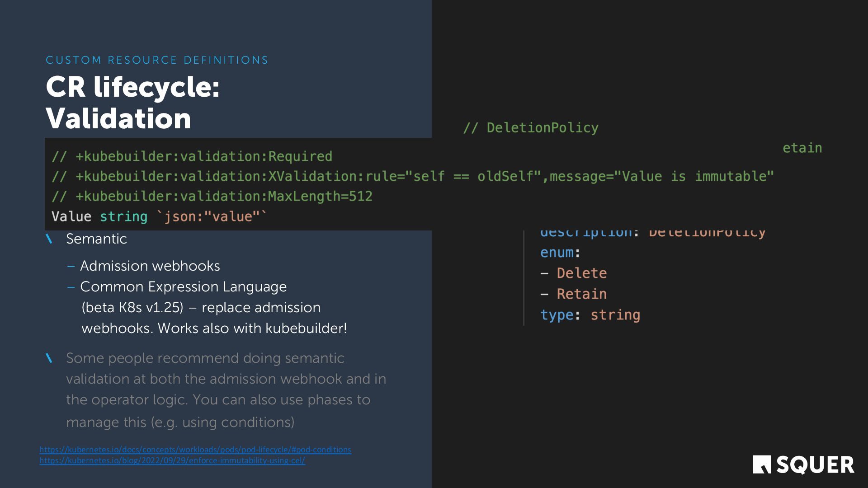
Task: Click the 'Value string' field declaration line
Action: pos(159,216)
